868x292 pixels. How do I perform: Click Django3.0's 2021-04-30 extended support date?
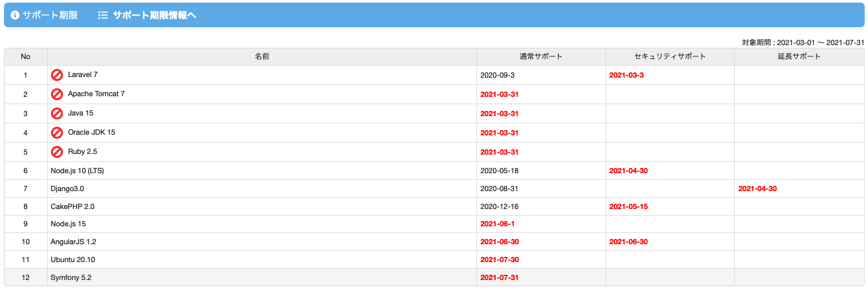pos(757,188)
